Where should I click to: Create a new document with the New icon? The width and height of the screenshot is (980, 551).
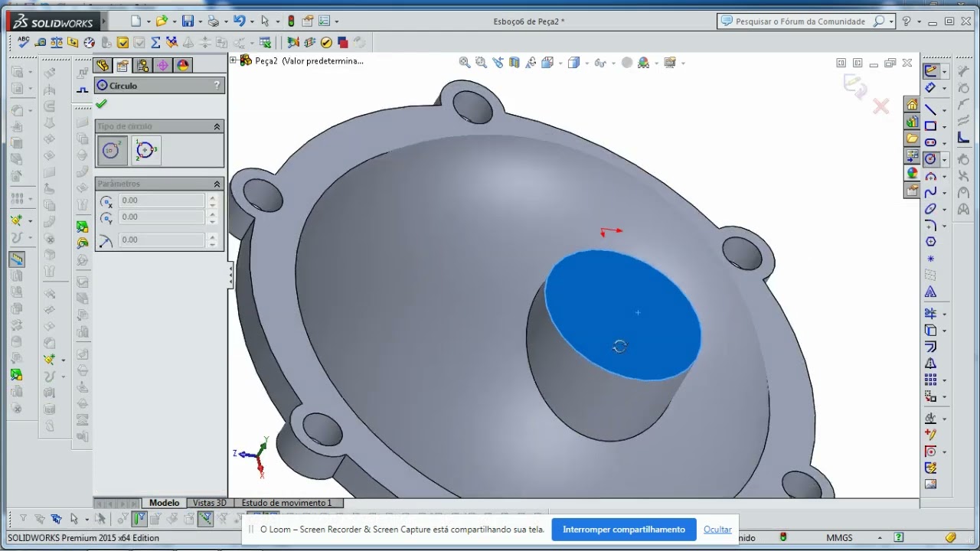click(136, 21)
